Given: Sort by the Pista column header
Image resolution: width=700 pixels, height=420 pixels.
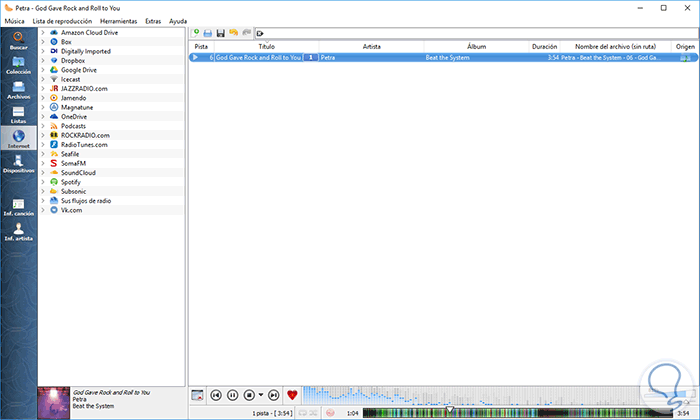Looking at the screenshot, I should pyautogui.click(x=201, y=46).
